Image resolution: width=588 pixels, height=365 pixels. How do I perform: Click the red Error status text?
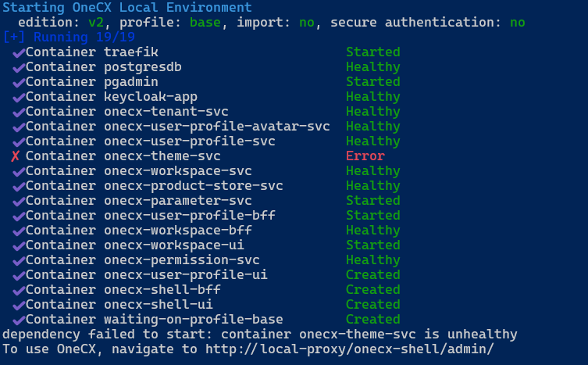pos(365,156)
